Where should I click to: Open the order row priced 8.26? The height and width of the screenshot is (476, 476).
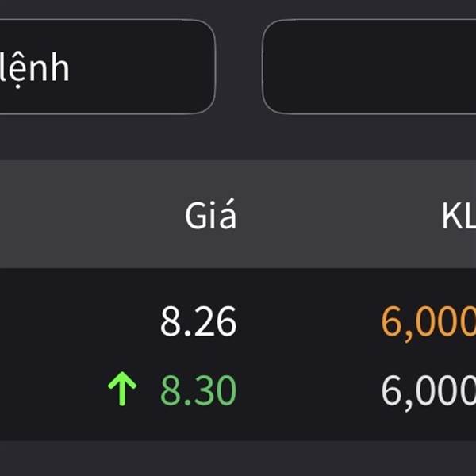pyautogui.click(x=238, y=321)
